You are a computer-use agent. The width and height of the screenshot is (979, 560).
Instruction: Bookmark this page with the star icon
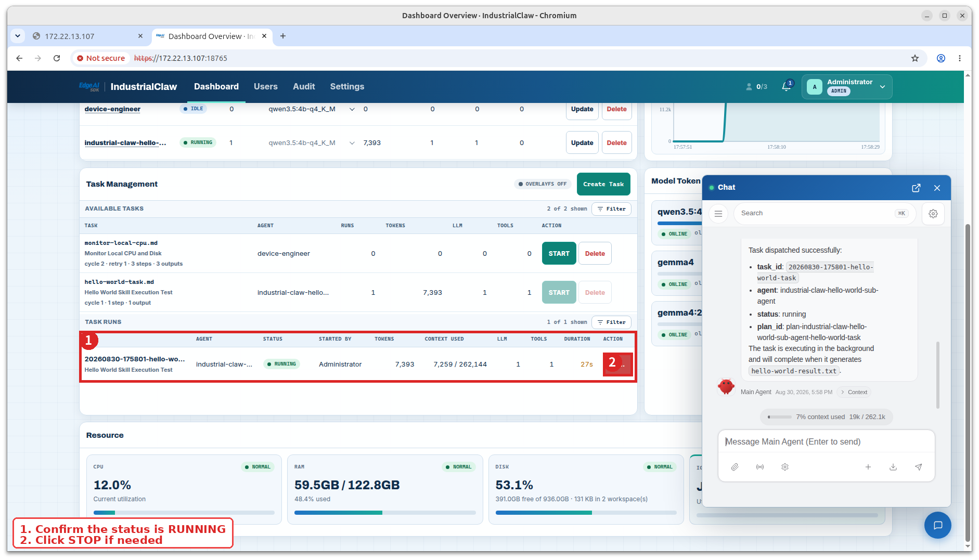click(x=915, y=58)
